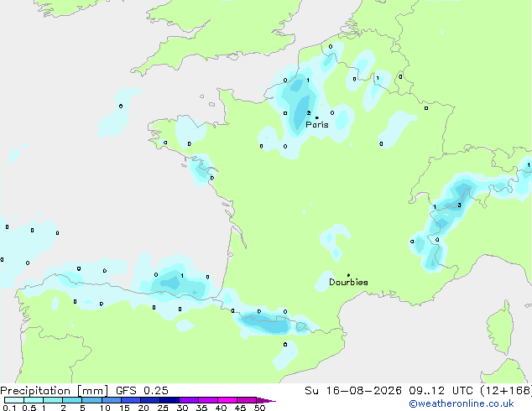This screenshot has width=532, height=411.
Task: Click the legend arrow tip above 50
Action: [x=266, y=400]
